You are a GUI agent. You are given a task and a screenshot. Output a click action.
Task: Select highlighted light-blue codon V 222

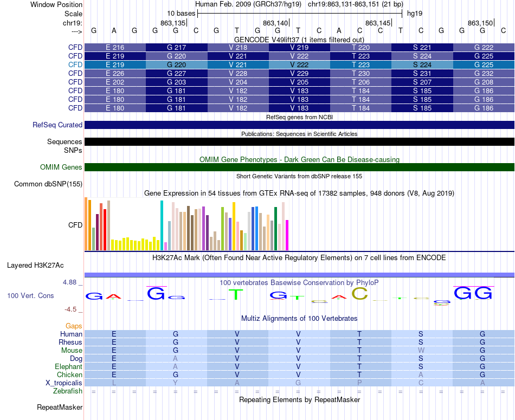pos(299,64)
